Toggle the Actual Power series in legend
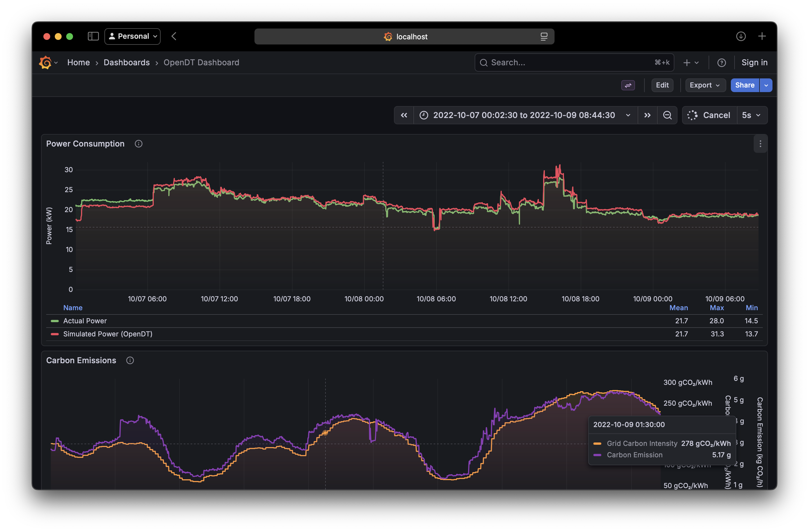 pos(85,320)
